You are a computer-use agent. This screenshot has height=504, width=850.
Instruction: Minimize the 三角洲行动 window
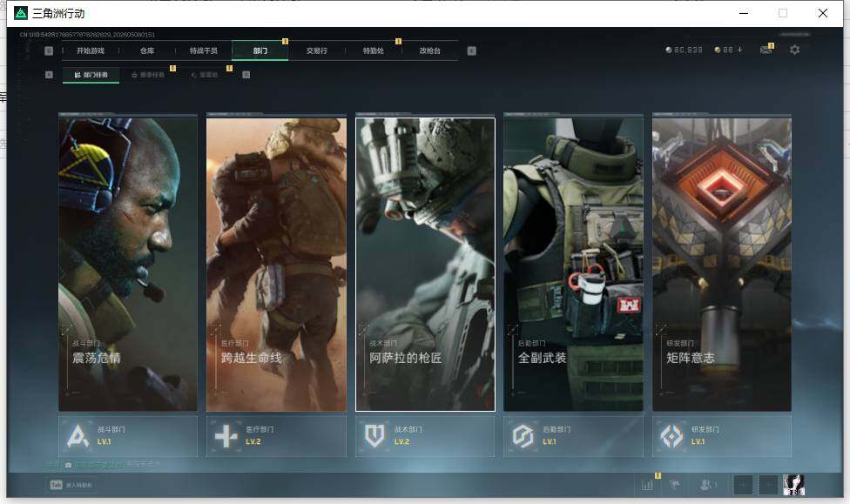point(744,13)
